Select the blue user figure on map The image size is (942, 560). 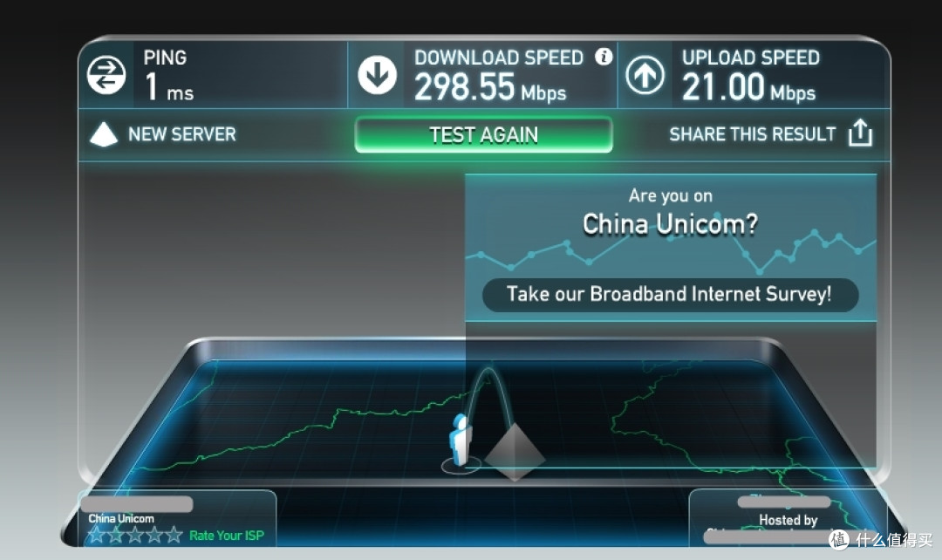[461, 441]
